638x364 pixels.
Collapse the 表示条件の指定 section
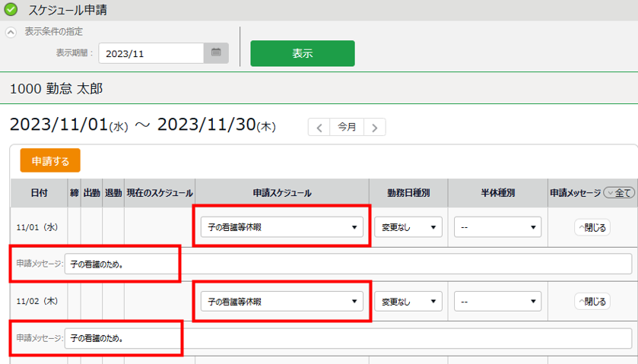[11, 32]
